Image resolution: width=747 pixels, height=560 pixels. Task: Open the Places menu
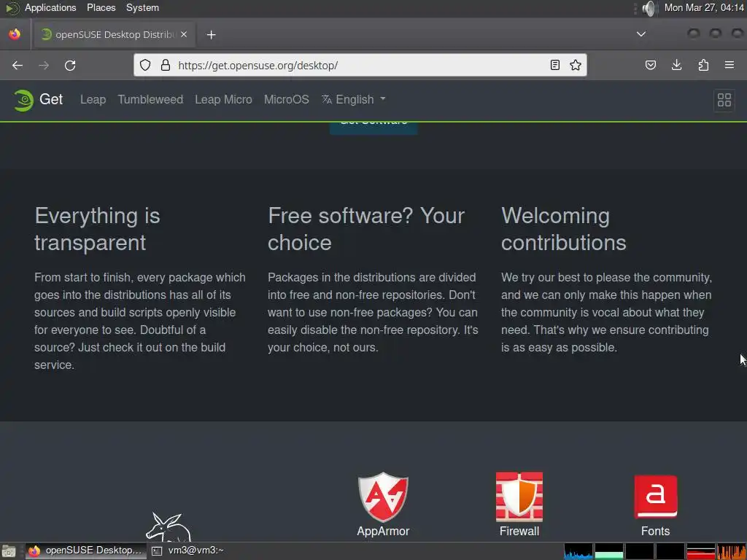click(101, 7)
